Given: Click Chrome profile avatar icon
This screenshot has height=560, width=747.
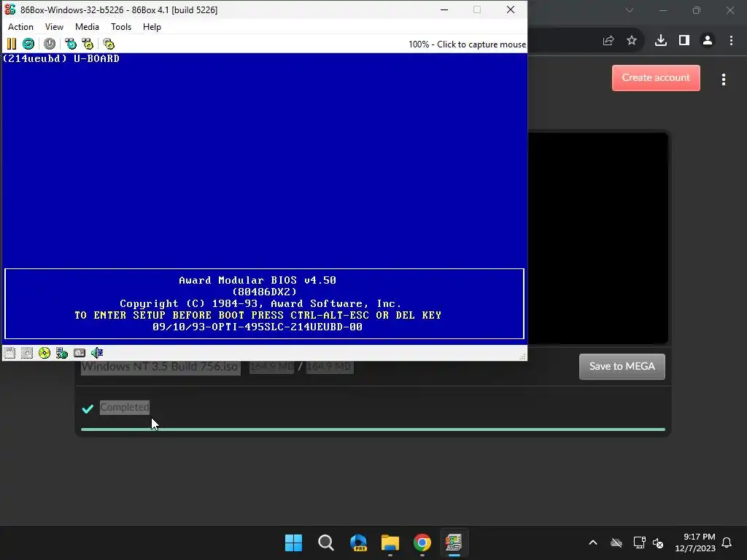Looking at the screenshot, I should (x=708, y=41).
